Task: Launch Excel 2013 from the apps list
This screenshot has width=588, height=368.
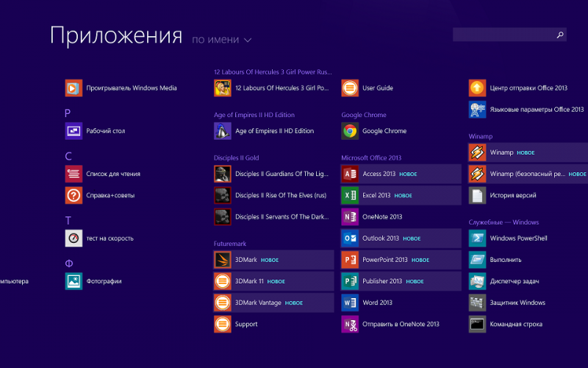Action: point(350,196)
